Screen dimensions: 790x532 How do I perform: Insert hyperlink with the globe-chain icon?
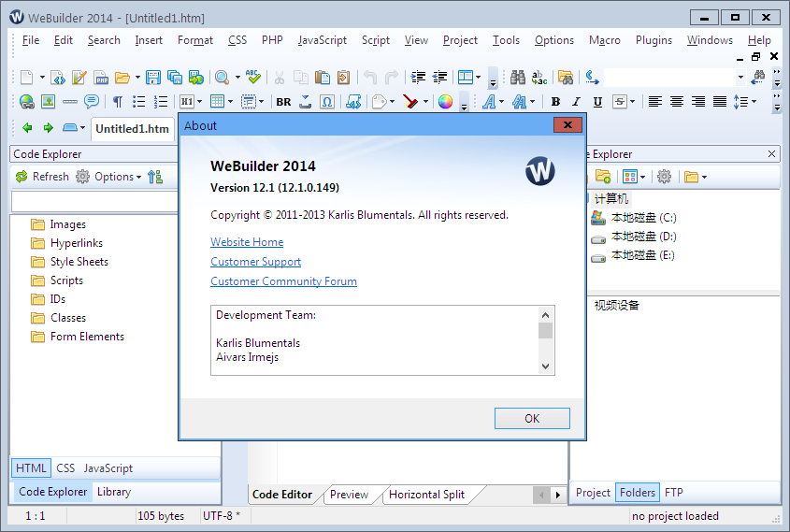point(27,102)
